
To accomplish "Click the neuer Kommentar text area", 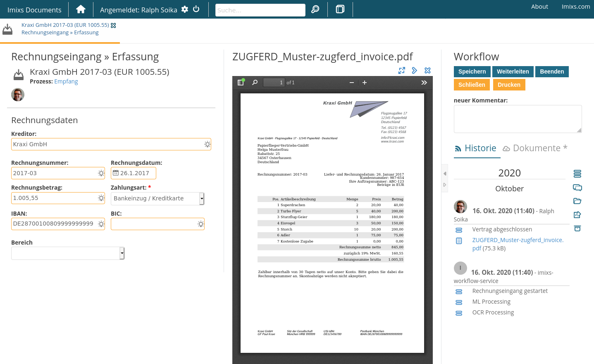I will 518,119.
